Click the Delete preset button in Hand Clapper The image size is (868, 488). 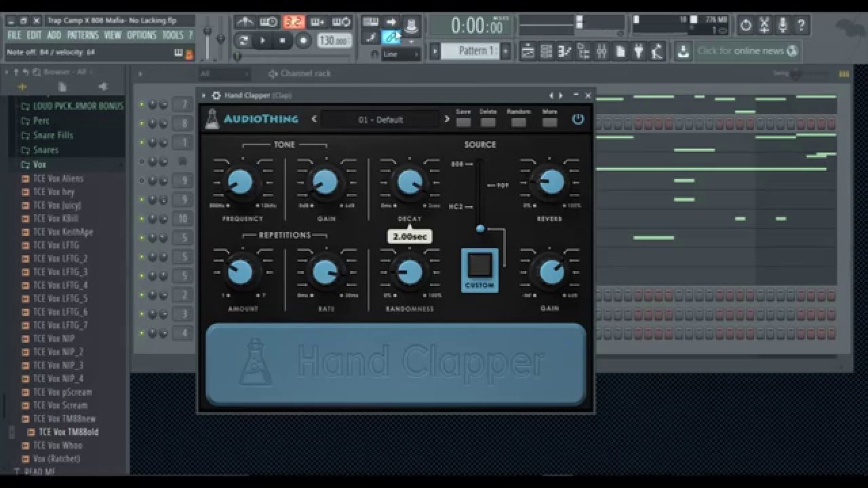(488, 122)
